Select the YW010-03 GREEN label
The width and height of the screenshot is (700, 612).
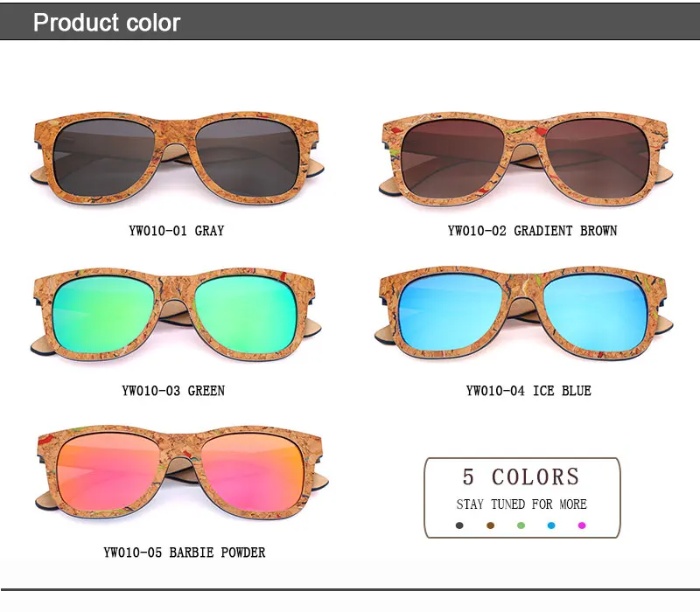pos(173,391)
